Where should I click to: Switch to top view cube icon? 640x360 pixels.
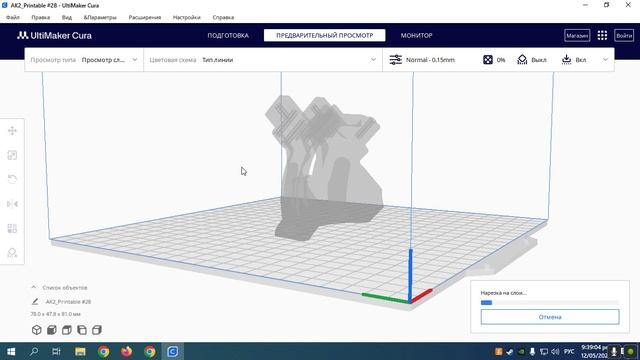67,330
